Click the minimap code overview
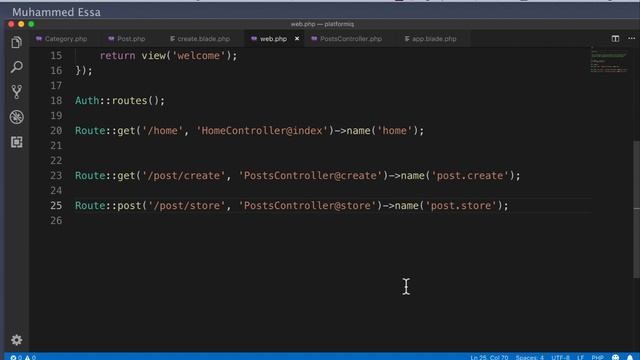The width and height of the screenshot is (640, 360). coord(609,60)
